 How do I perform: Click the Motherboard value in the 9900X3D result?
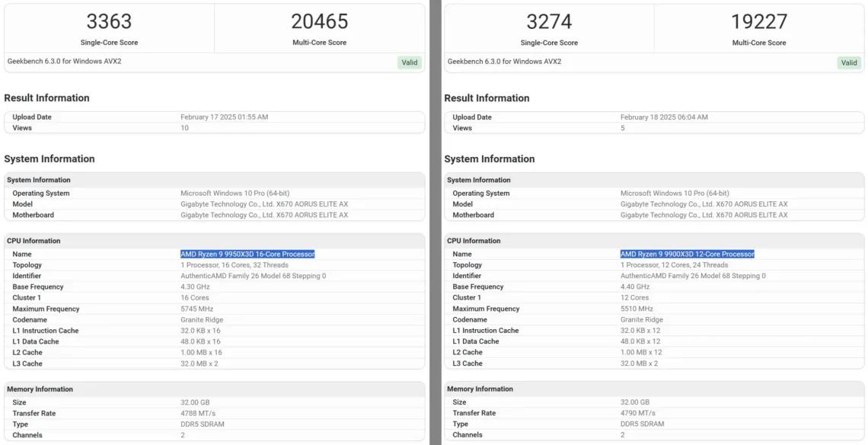click(x=704, y=215)
